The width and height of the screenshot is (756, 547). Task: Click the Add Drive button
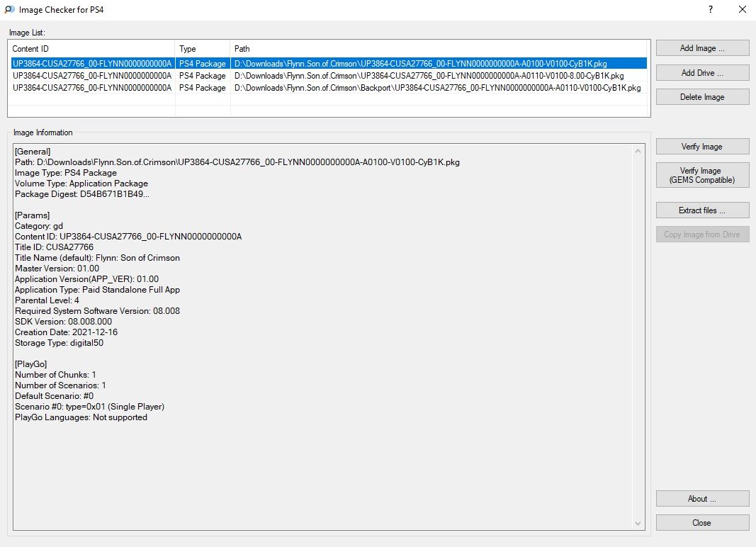[702, 73]
